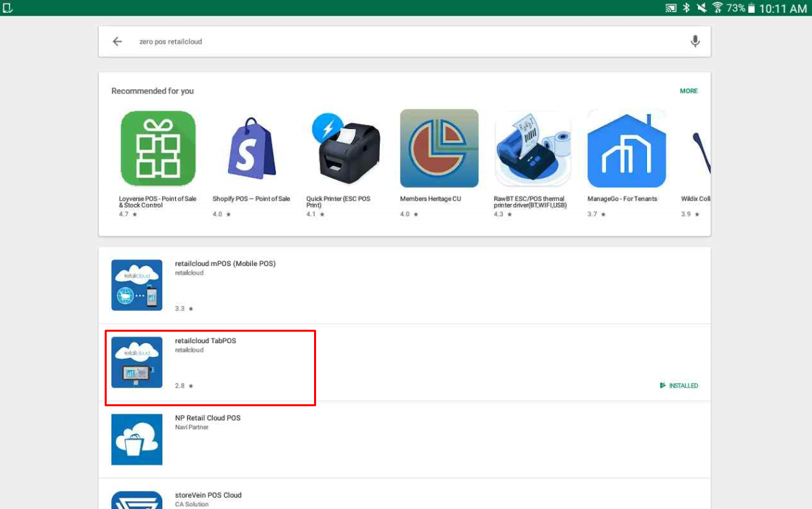Click 'Quick Printer (ESC POS Print)' title
Image resolution: width=812 pixels, height=509 pixels.
click(x=338, y=202)
